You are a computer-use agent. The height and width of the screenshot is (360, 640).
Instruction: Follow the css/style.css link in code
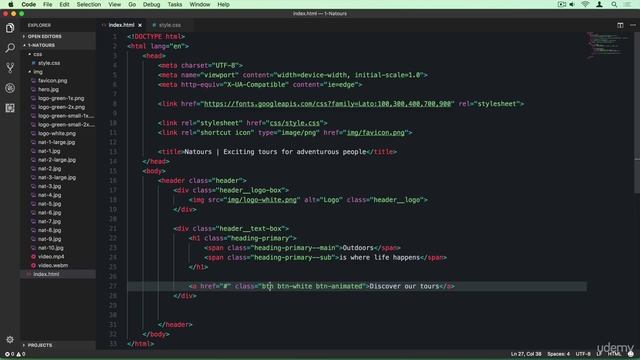click(294, 123)
